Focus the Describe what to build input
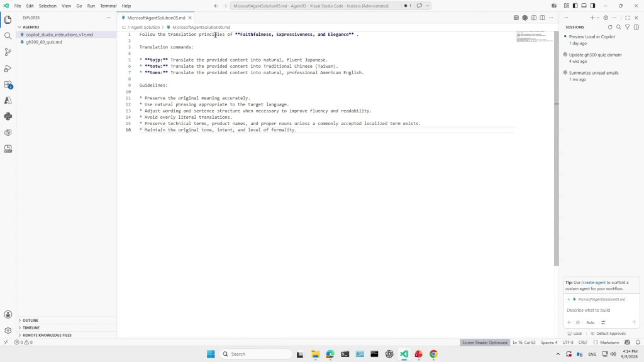 coord(601,310)
